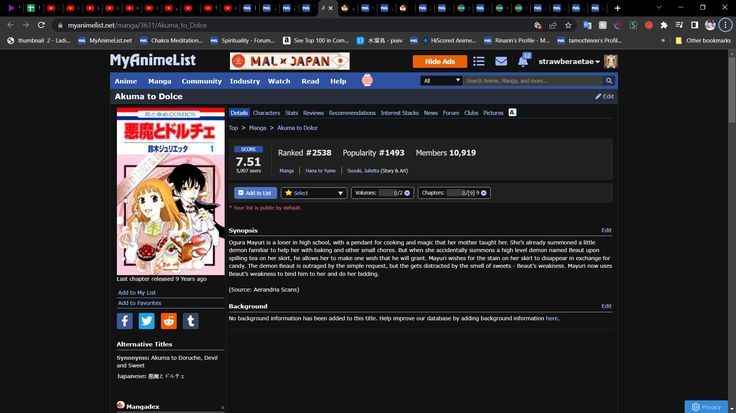Open the list menu icon in header

click(x=479, y=61)
